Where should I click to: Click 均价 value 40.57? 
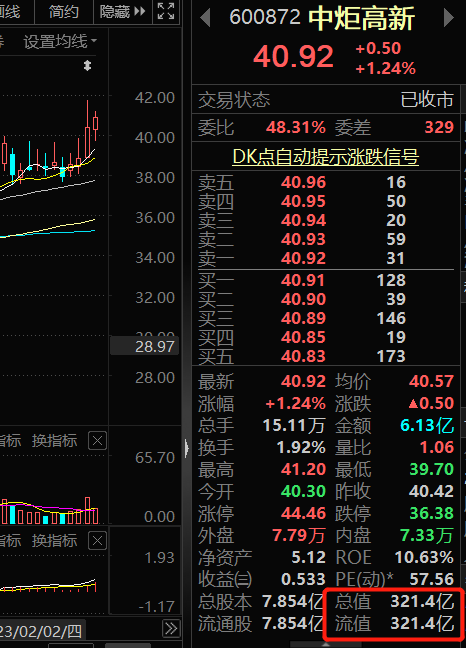tap(432, 381)
